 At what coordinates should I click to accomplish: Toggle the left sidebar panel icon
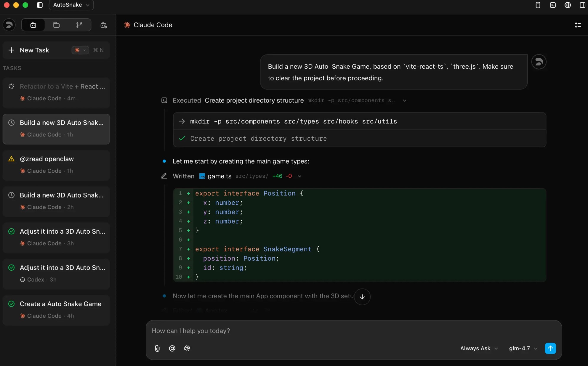pos(40,5)
